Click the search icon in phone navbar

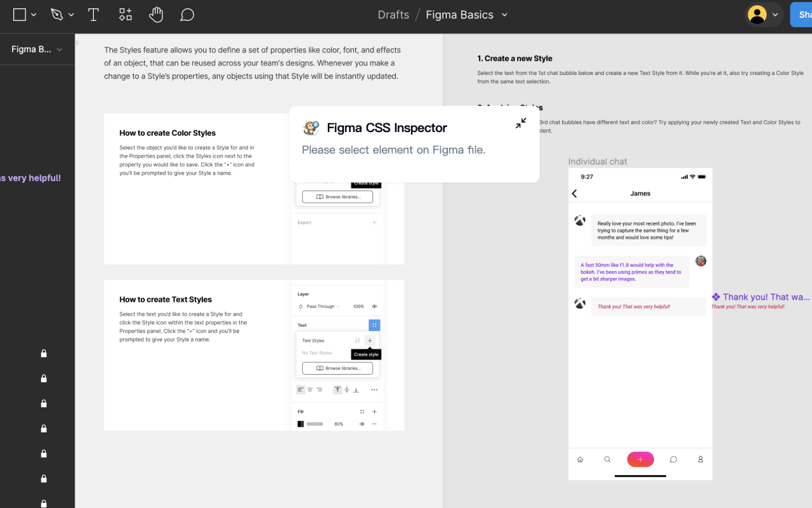coord(607,459)
